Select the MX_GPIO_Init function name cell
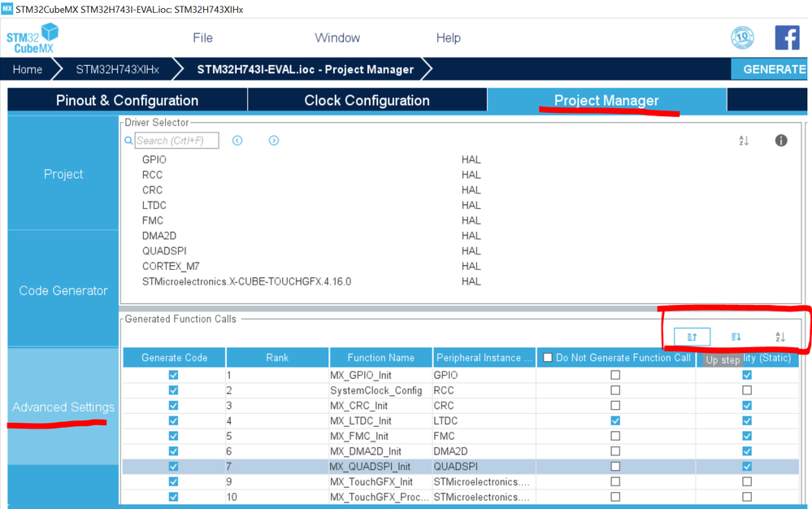This screenshot has height=509, width=812. pos(380,375)
